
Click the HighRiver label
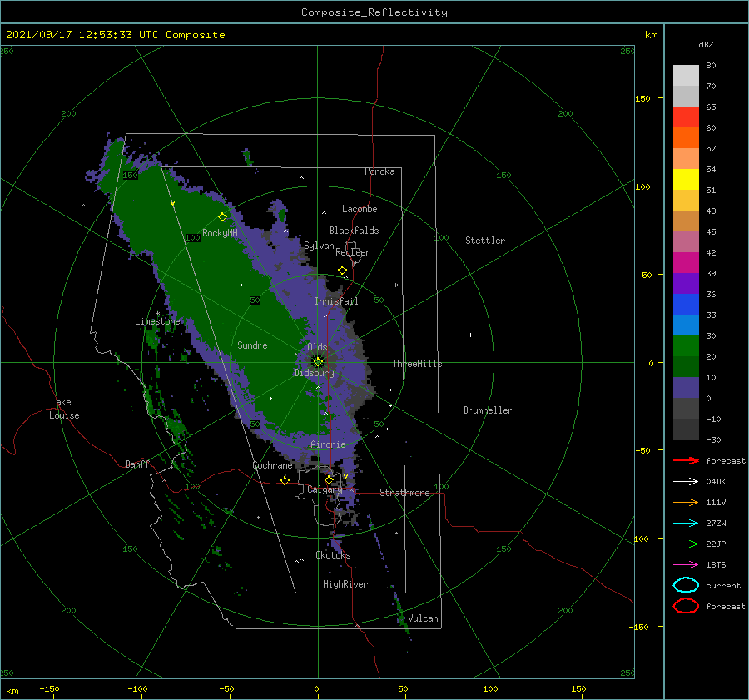(x=345, y=584)
